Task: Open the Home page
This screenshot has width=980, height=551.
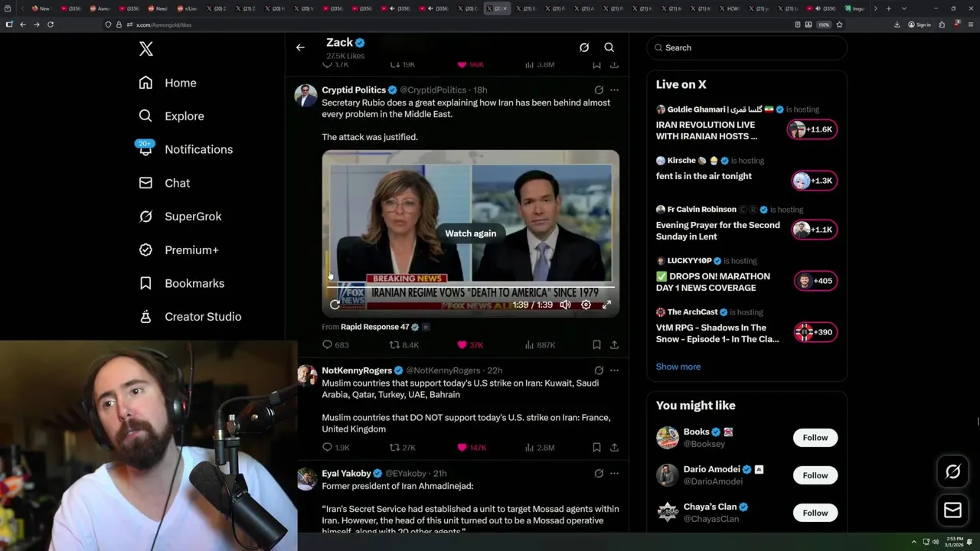Action: [168, 83]
